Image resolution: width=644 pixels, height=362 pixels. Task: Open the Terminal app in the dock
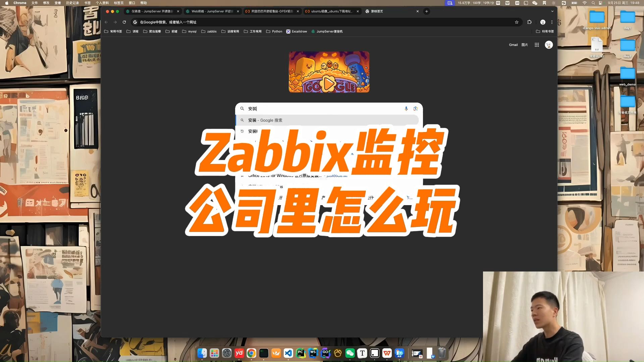pyautogui.click(x=264, y=353)
